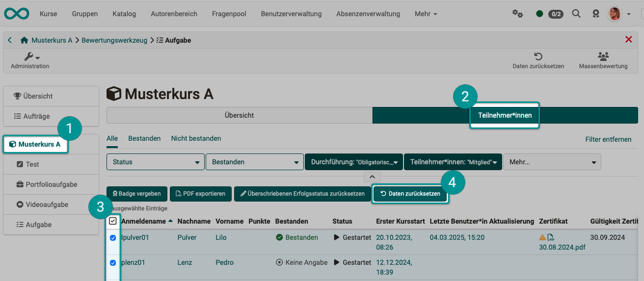Expand the Mehr dropdown menu
The width and height of the screenshot is (644, 281).
(x=426, y=14)
